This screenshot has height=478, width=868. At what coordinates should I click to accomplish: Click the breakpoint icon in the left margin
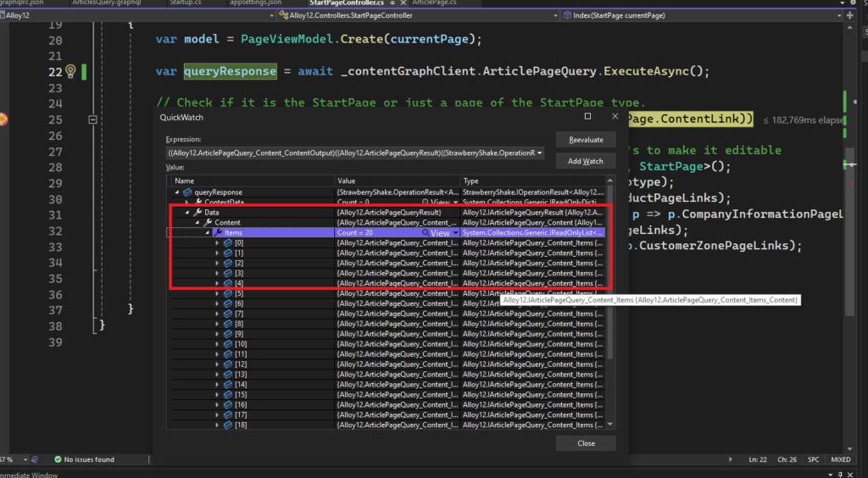pos(3,119)
